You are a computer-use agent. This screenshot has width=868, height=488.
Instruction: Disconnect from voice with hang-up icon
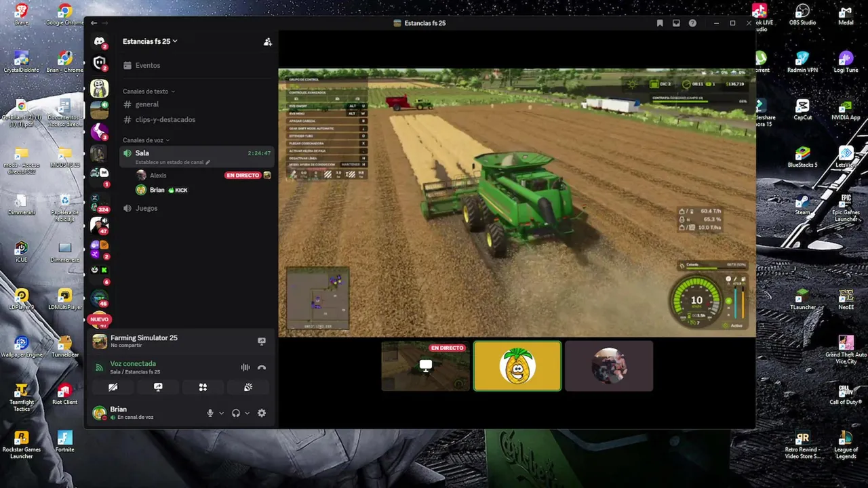[262, 367]
